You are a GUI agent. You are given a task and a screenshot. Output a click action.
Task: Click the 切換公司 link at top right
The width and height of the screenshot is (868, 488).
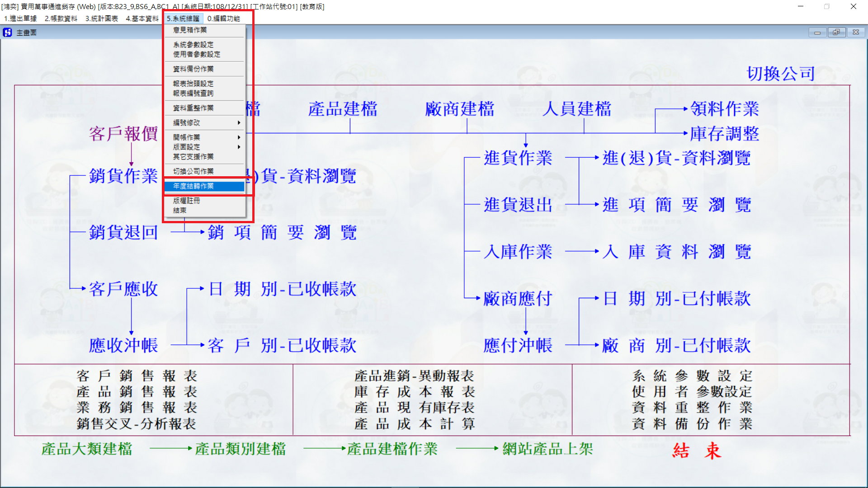point(781,74)
